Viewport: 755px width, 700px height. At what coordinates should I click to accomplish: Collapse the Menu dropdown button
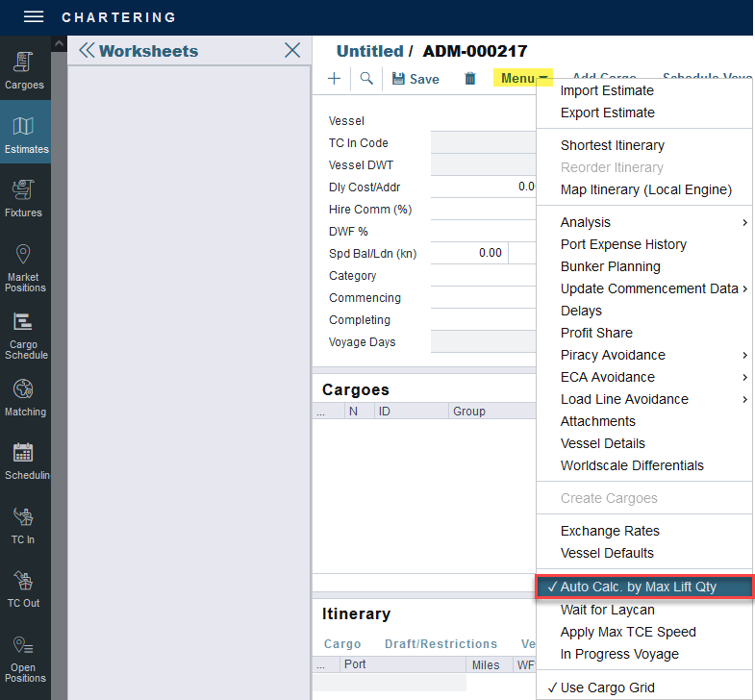524,79
